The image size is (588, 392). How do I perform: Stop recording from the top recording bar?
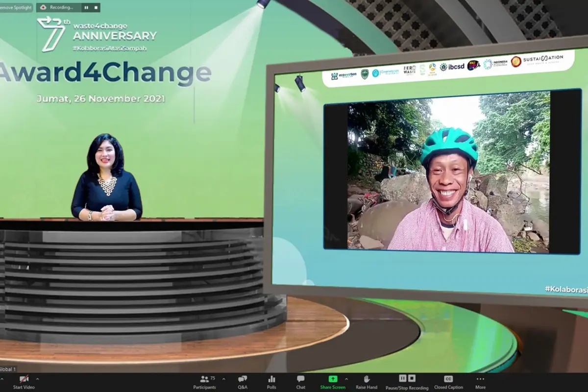(96, 7)
